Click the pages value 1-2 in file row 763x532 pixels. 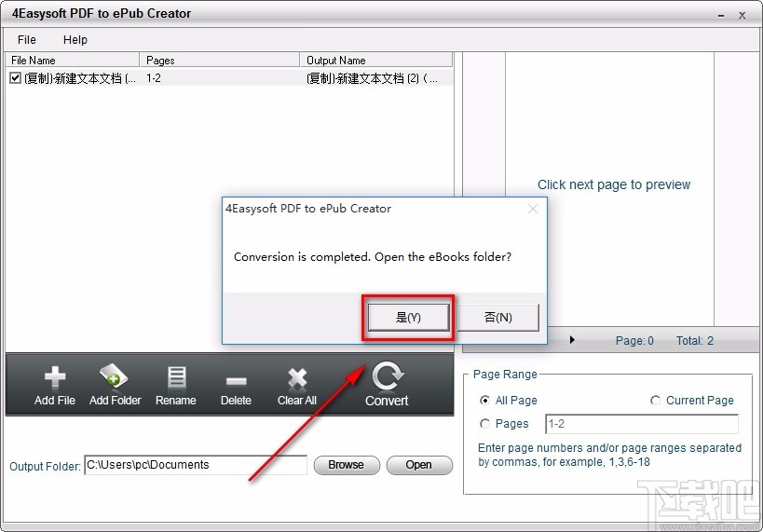(x=154, y=78)
